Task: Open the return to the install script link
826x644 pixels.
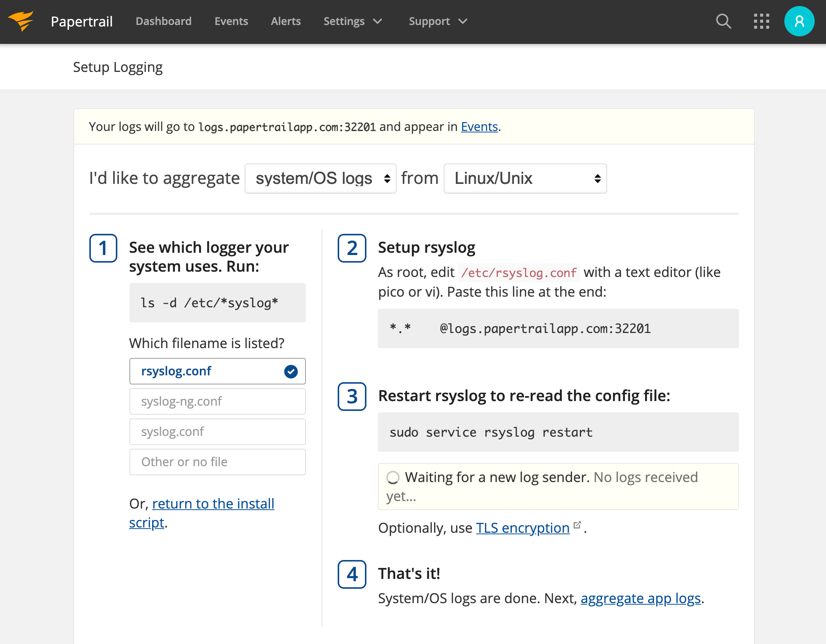Action: [x=213, y=504]
